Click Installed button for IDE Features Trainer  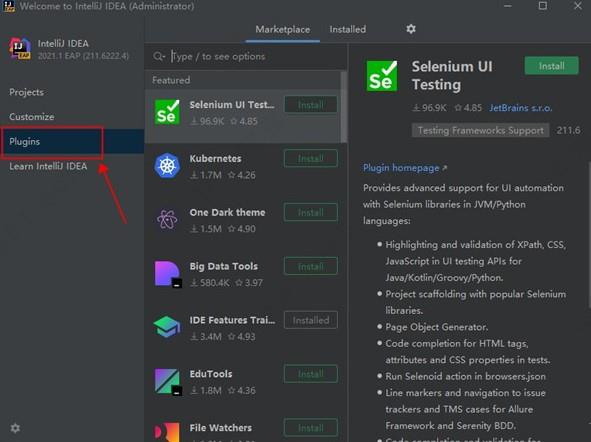[x=311, y=320]
